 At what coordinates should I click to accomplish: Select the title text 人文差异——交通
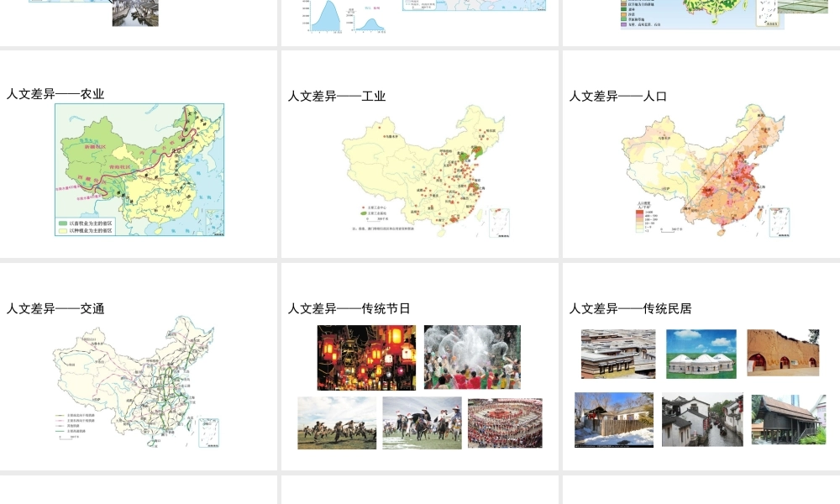coord(55,309)
